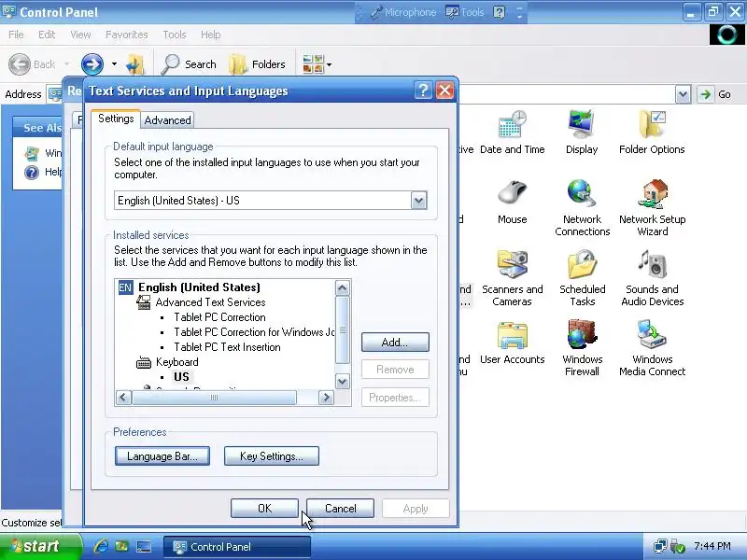Viewport: 747px width, 560px height.
Task: Open Folder Options icon
Action: (x=652, y=133)
